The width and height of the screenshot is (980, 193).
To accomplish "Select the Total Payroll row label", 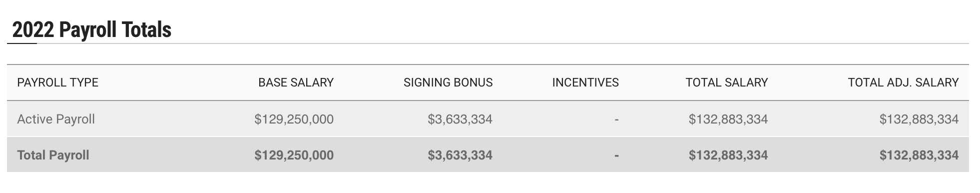I will pos(53,155).
